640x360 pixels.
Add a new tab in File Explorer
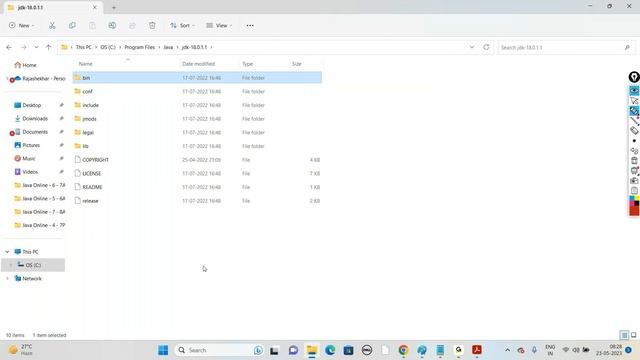[114, 7]
